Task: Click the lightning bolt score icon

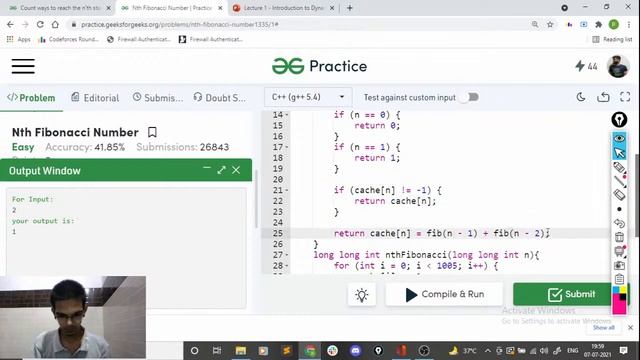Action: (580, 66)
